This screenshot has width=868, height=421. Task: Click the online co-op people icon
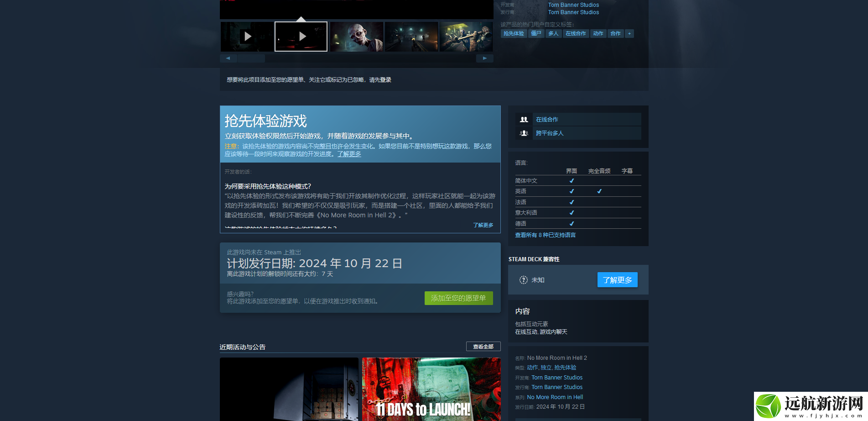point(524,120)
